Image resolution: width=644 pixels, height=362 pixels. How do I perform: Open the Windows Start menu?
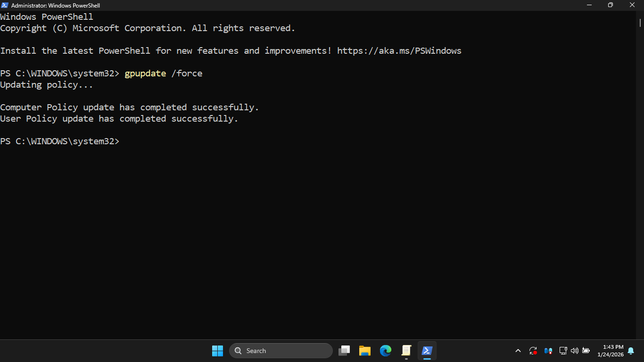pyautogui.click(x=217, y=351)
